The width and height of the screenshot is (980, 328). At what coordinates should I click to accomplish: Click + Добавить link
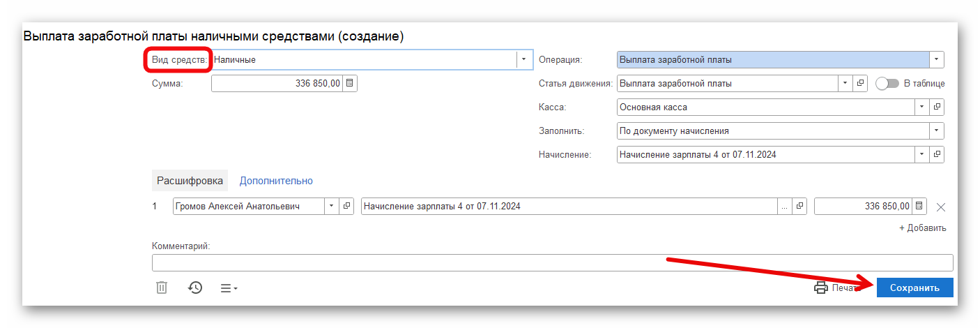point(923,228)
